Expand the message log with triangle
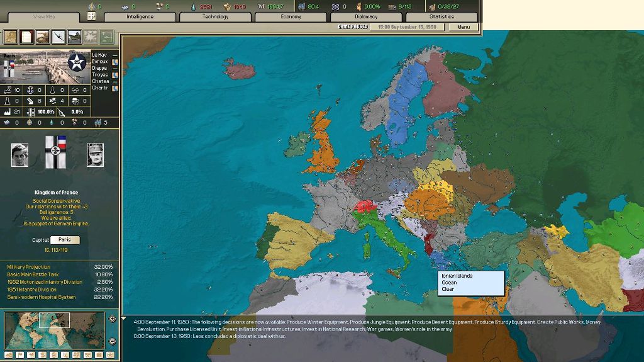The image size is (644, 362). [x=124, y=318]
